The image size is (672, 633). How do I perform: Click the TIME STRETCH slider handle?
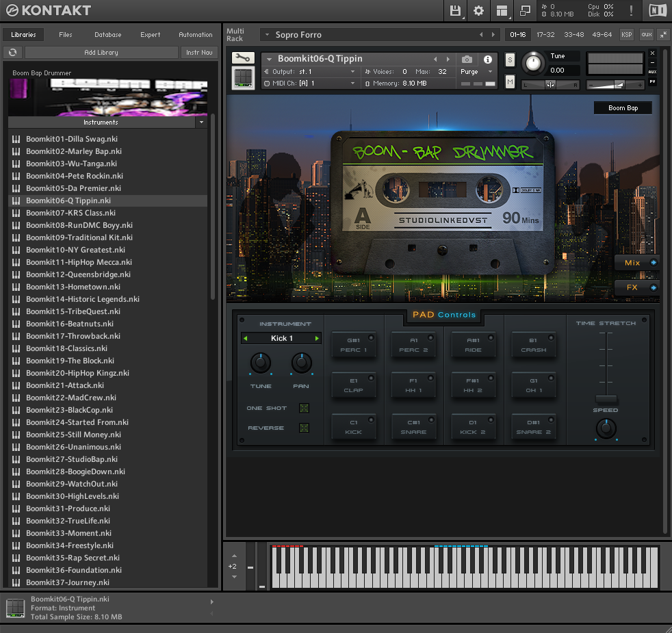(606, 400)
